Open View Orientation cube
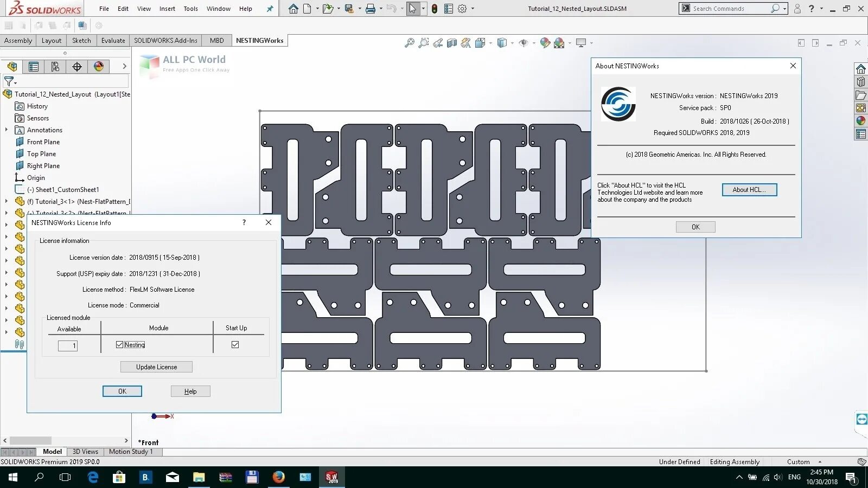This screenshot has height=488, width=868. (x=480, y=43)
